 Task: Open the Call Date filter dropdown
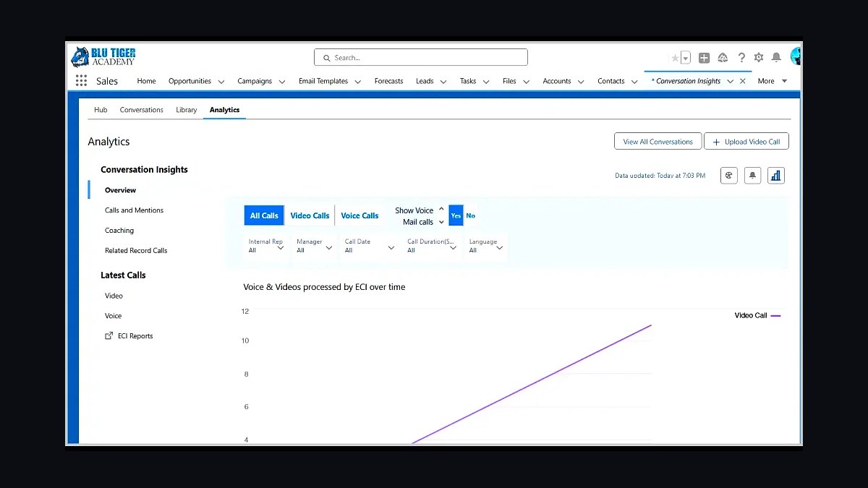(370, 246)
